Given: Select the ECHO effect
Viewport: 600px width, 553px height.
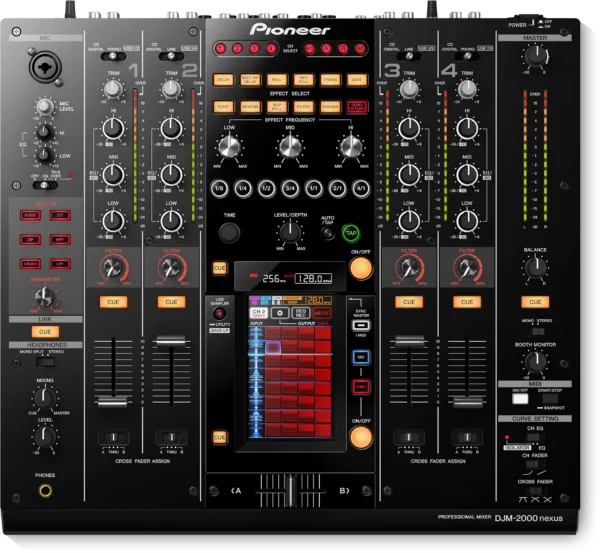Looking at the screenshot, I should pos(223,107).
